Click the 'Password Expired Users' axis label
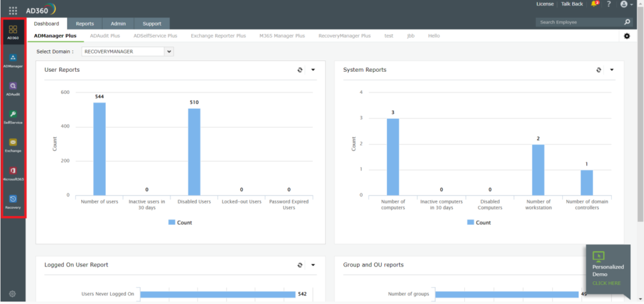The height and width of the screenshot is (304, 644). point(289,205)
